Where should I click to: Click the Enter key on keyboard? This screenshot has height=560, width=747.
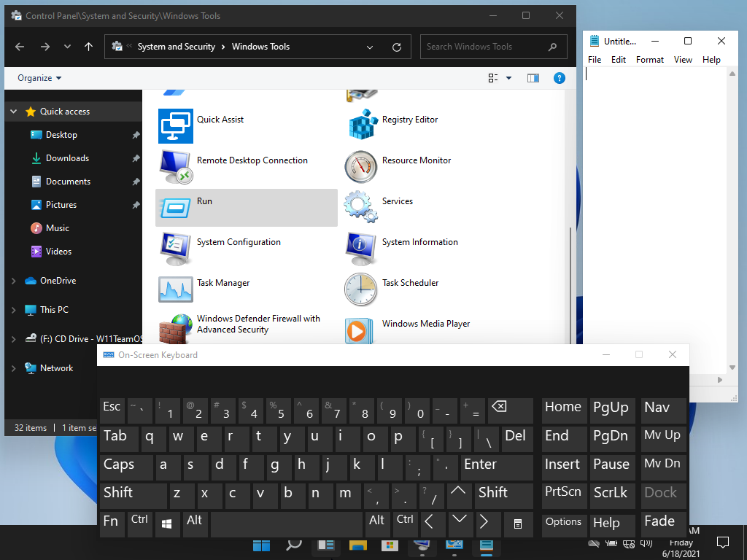point(496,467)
